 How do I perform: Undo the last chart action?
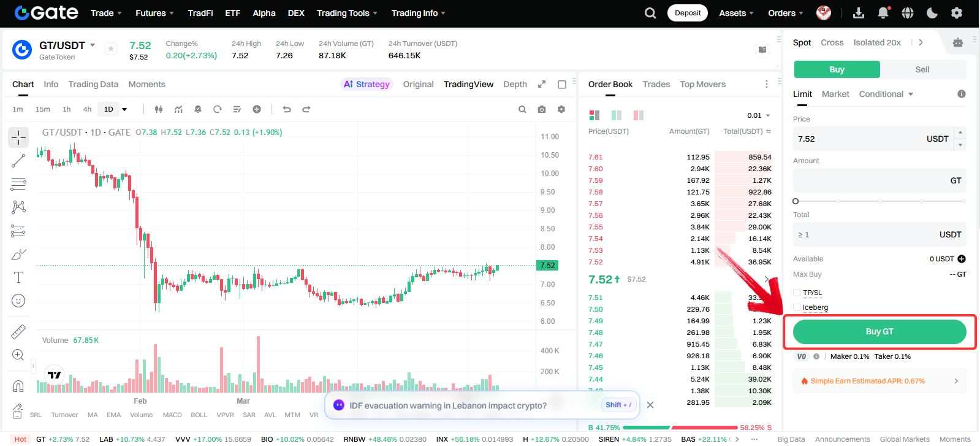pos(286,109)
